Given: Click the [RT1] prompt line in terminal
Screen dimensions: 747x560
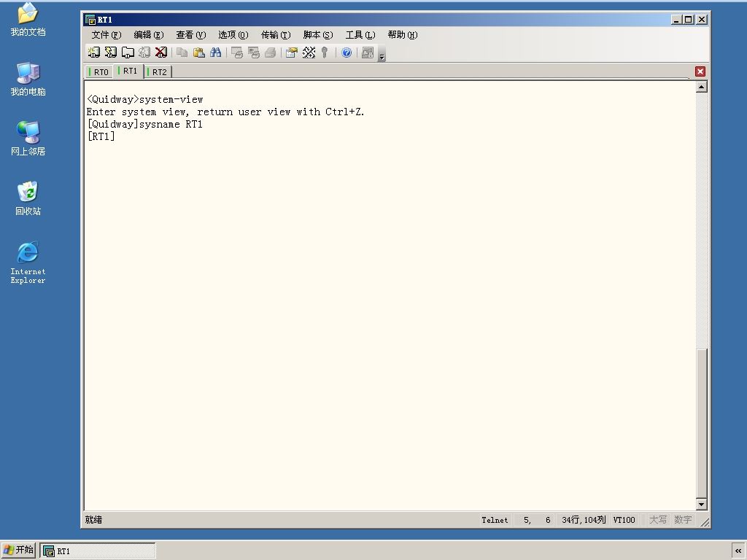Looking at the screenshot, I should 101,136.
